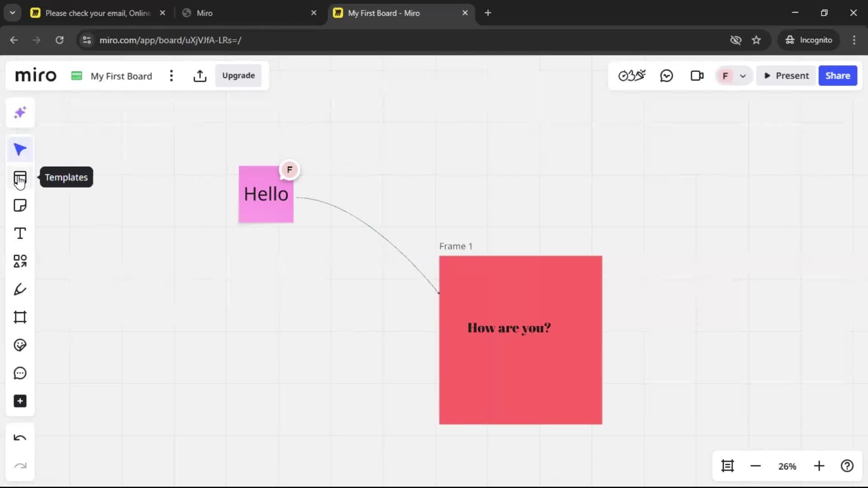Click the third-party cookies eye icon

[x=736, y=40]
